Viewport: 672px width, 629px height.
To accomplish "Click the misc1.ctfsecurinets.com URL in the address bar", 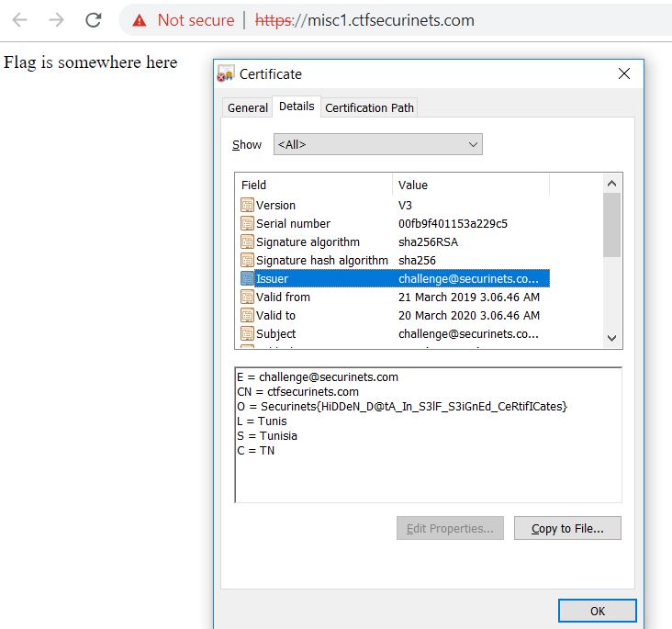I will coord(364,20).
